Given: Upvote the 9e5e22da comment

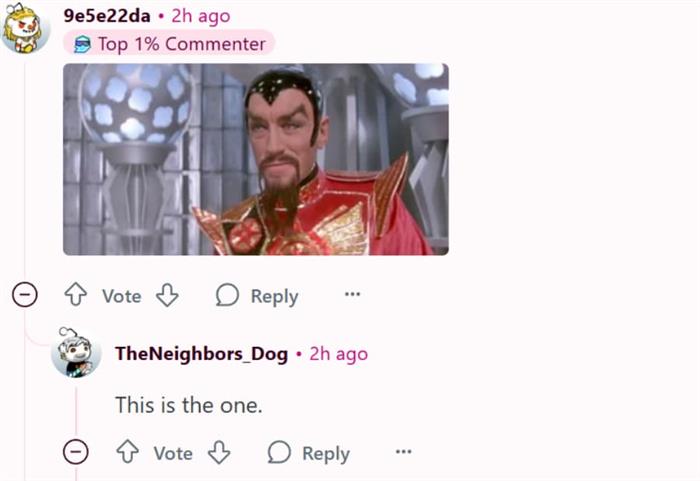Looking at the screenshot, I should 76,294.
